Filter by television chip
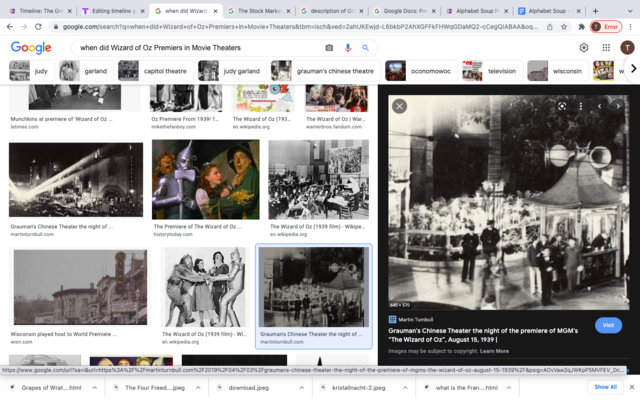The image size is (640, 400). 492,71
